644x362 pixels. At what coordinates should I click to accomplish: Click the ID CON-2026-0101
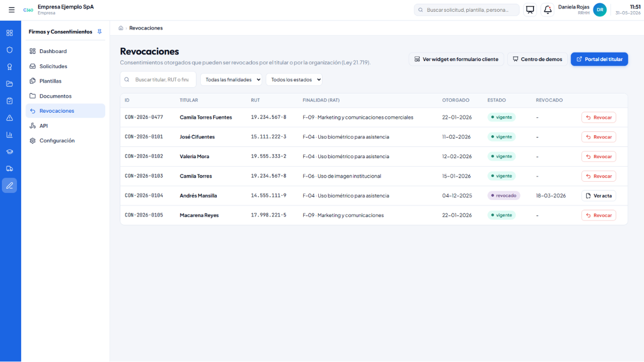point(144,137)
